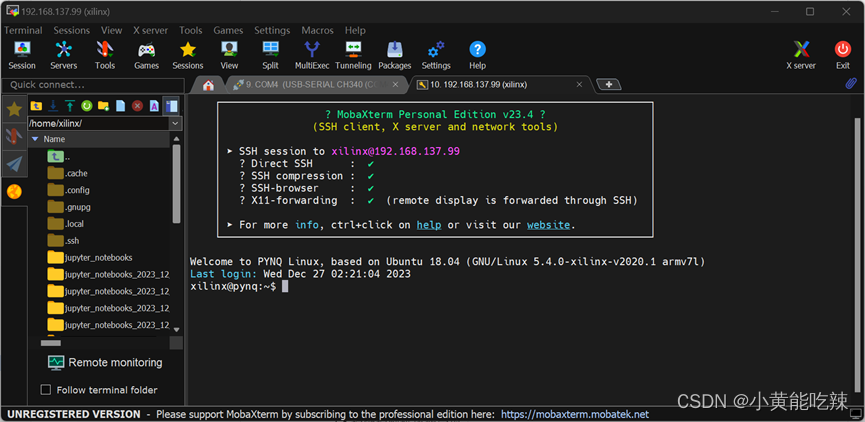Click the website link in terminal banner
The width and height of the screenshot is (865, 422).
[x=548, y=225]
